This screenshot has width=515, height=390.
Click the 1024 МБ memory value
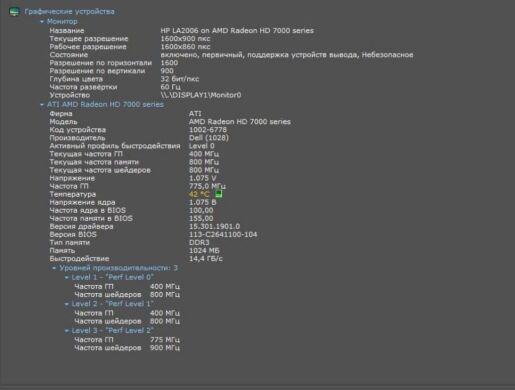click(x=204, y=250)
